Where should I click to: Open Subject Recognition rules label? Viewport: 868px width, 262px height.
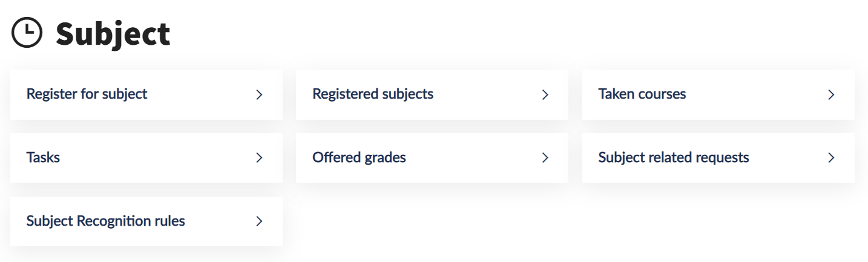point(105,221)
